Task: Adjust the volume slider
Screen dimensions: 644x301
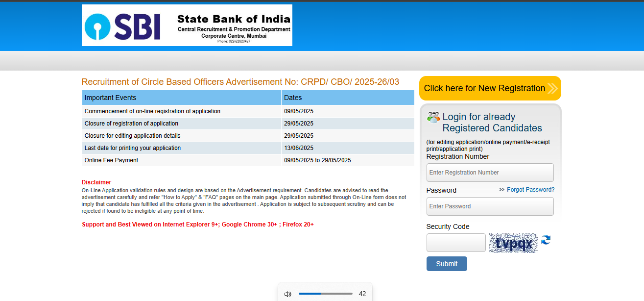Action: pos(326,294)
